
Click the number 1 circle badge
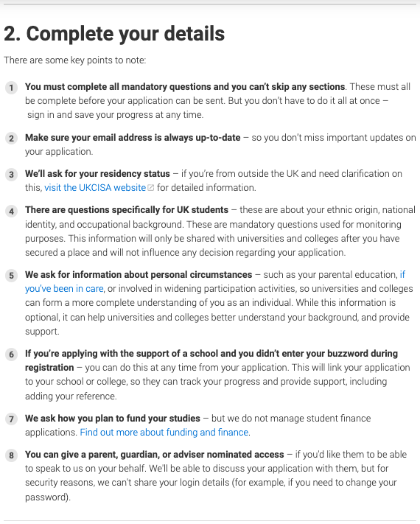pyautogui.click(x=11, y=88)
